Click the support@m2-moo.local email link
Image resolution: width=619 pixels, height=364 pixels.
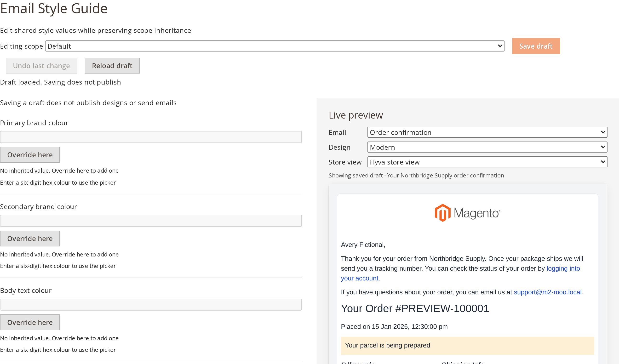548,292
